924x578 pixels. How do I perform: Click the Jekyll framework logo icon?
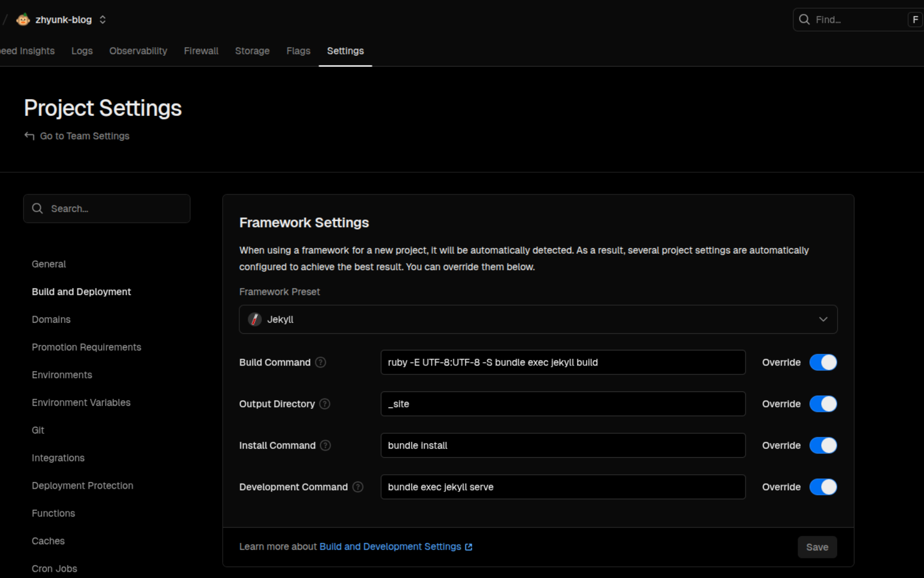pos(255,319)
